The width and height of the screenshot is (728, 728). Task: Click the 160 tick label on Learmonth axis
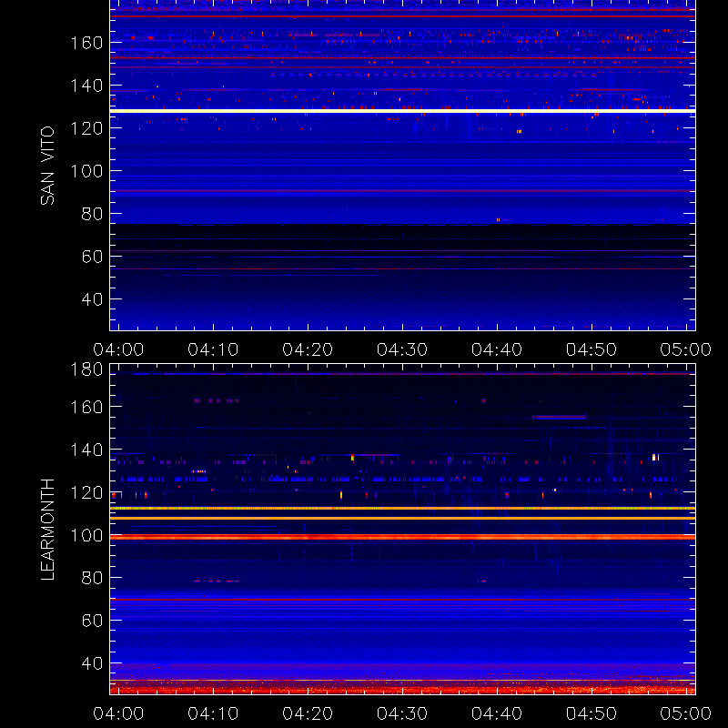(x=86, y=407)
